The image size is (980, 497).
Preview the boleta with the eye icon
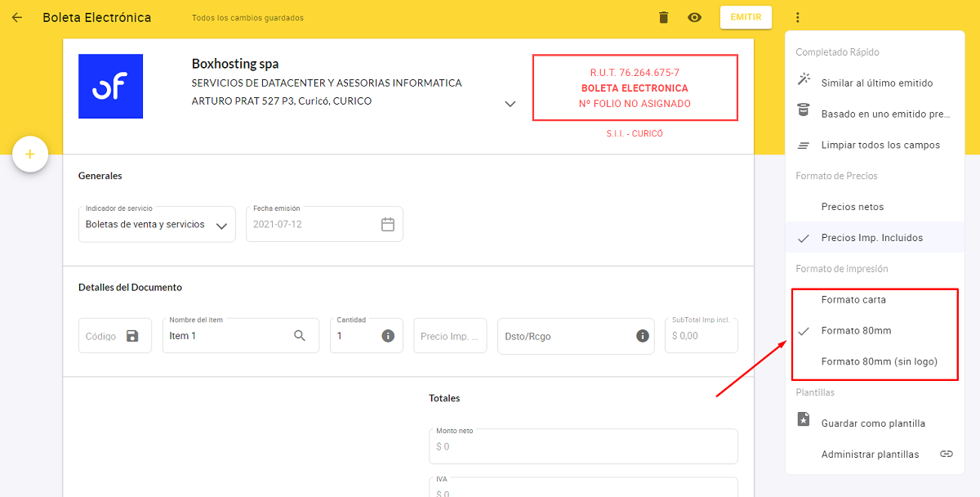[695, 17]
